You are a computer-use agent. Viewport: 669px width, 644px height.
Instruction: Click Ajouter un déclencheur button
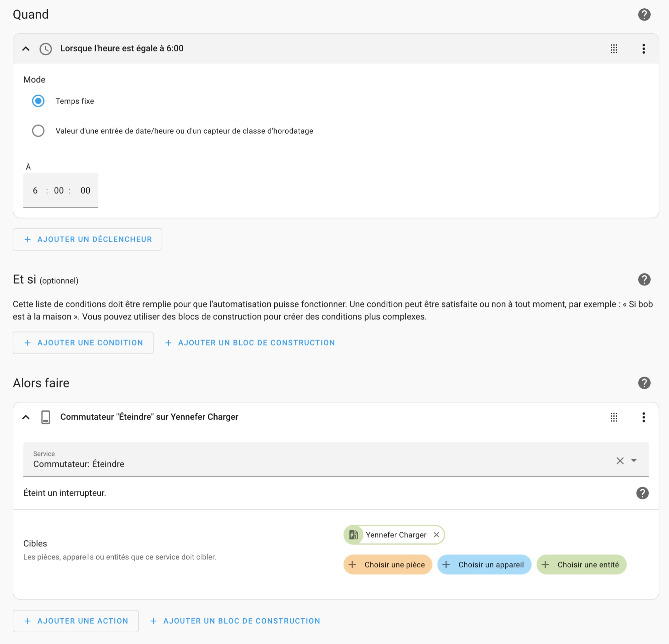pos(87,239)
